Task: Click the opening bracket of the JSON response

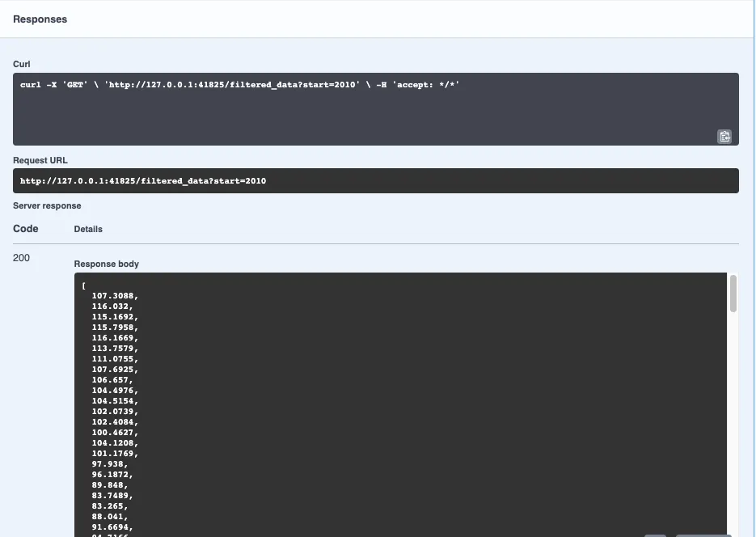Action: 82,285
